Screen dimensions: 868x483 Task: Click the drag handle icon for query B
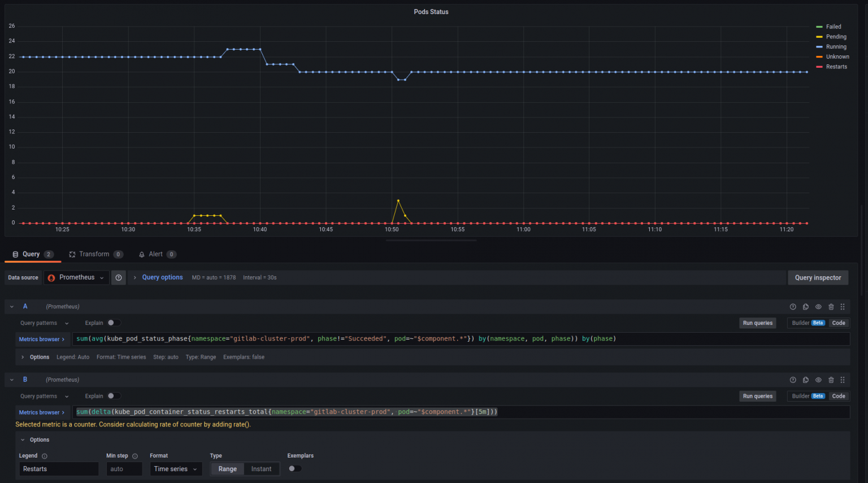[843, 380]
